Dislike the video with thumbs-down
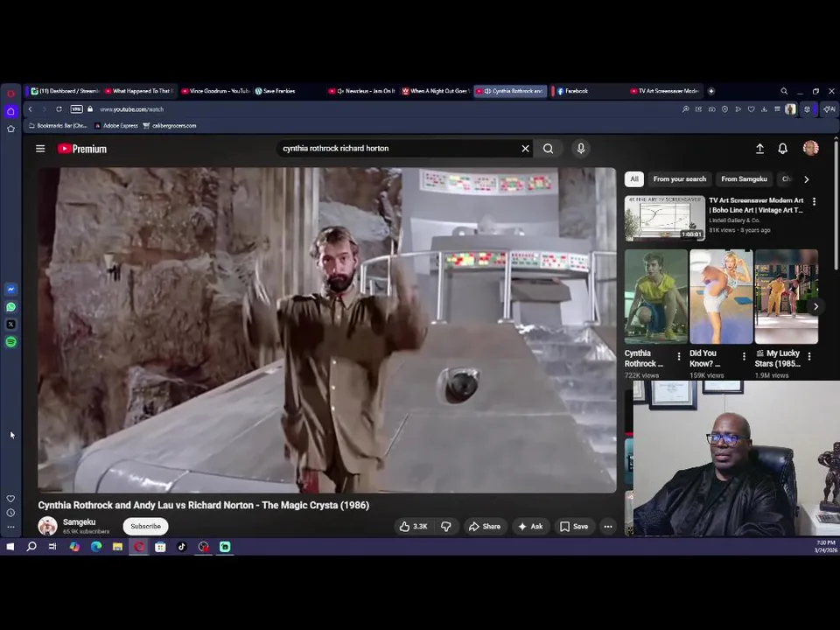Screen dimensions: 840x630 [445, 527]
